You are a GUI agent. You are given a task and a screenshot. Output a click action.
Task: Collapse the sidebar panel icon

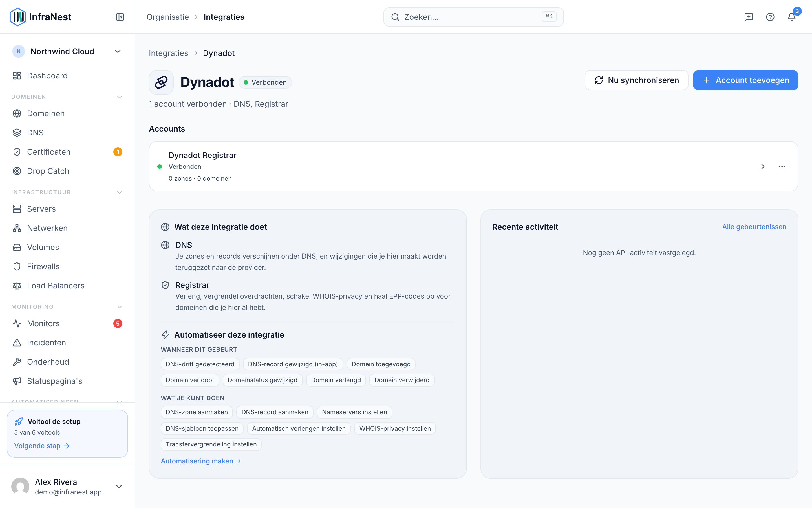pyautogui.click(x=120, y=17)
